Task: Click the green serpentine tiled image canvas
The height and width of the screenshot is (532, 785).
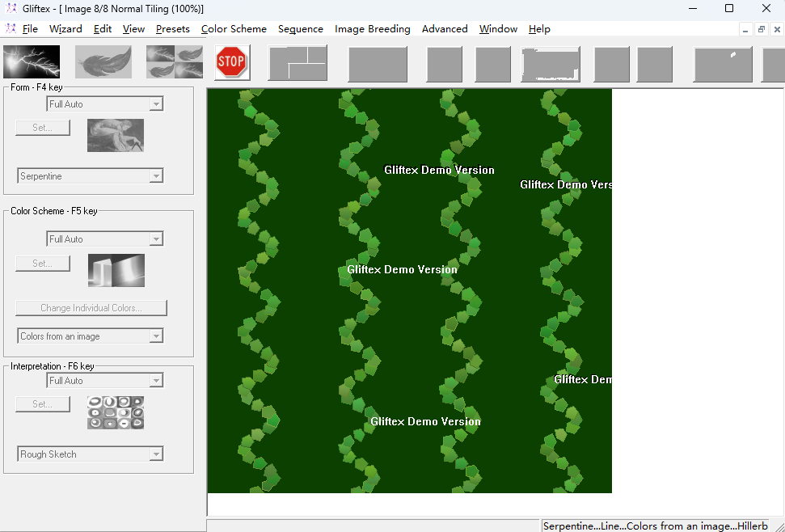Action: [410, 291]
